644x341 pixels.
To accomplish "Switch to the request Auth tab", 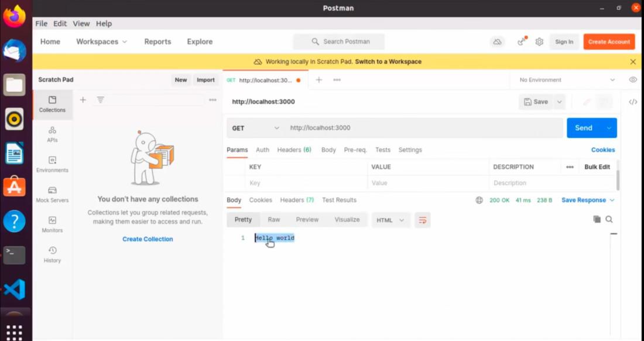I will click(262, 150).
